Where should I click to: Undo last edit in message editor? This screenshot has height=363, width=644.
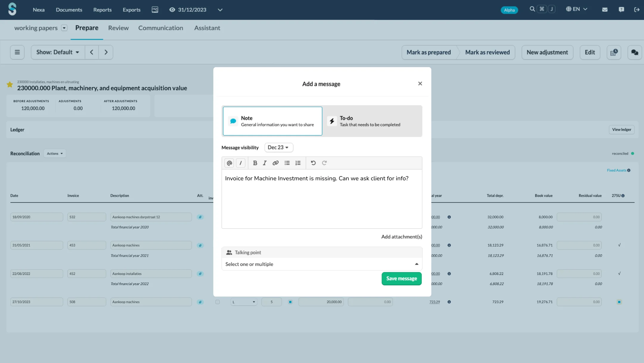pyautogui.click(x=313, y=163)
